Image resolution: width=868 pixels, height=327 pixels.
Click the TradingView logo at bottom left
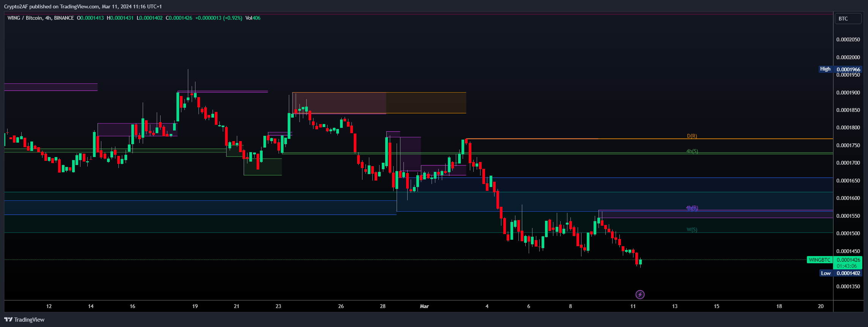coord(24,320)
